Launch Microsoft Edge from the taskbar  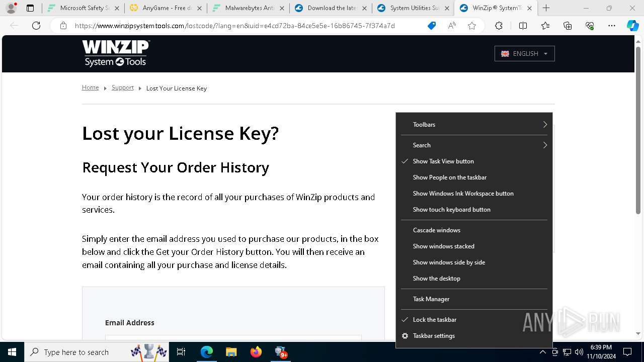207,352
